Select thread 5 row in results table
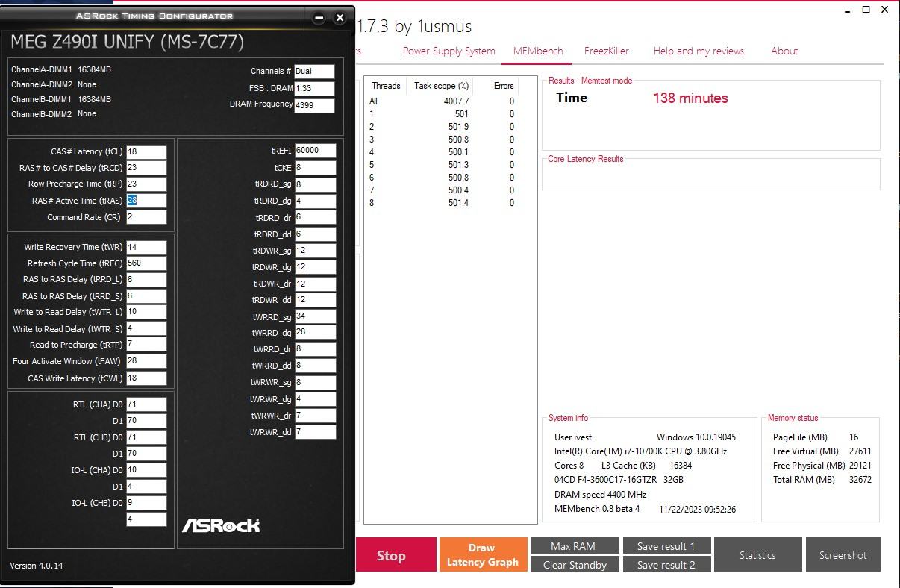900x588 pixels. click(x=442, y=165)
